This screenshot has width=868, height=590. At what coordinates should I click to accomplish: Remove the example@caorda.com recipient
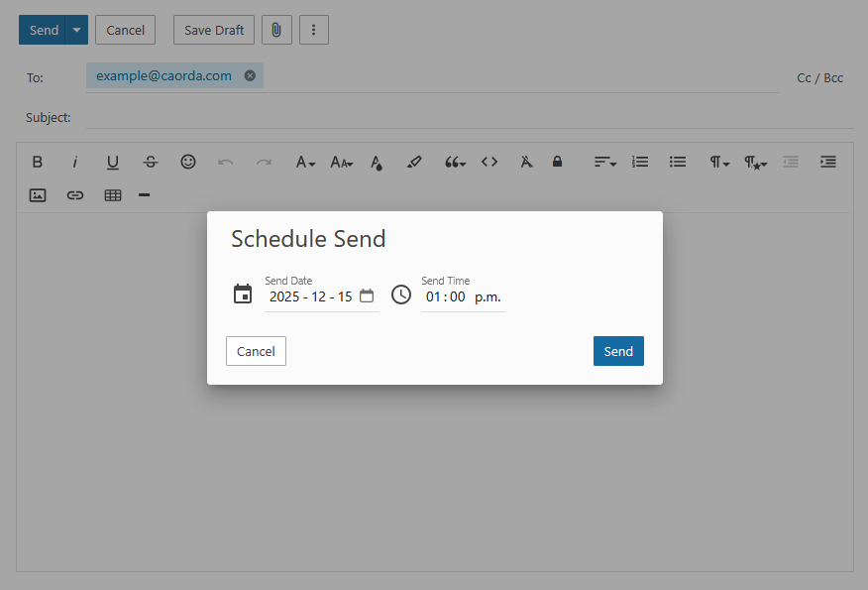[x=250, y=75]
